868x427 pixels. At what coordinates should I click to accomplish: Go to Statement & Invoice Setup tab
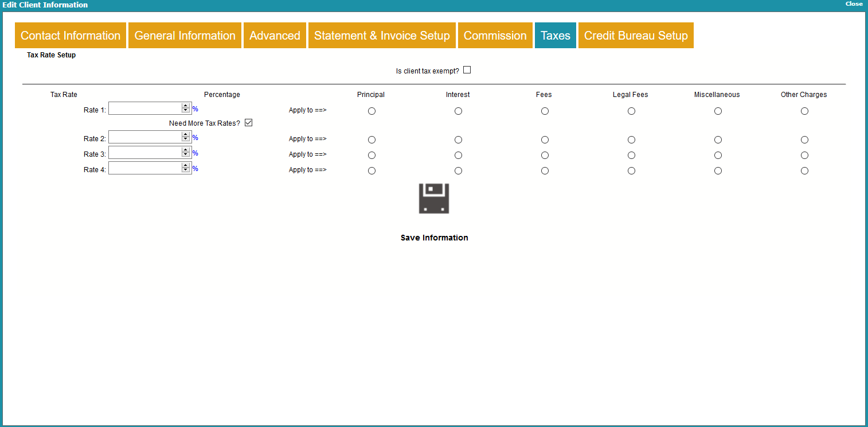coord(382,36)
